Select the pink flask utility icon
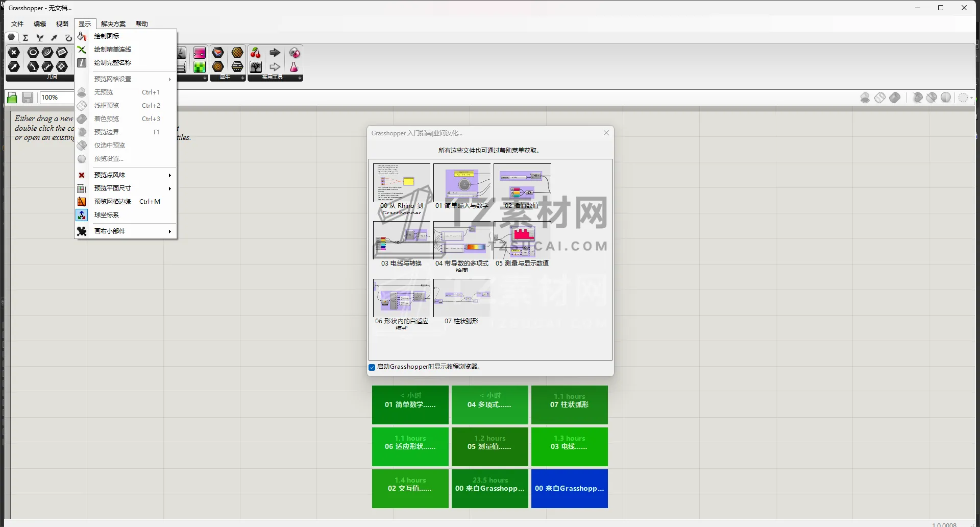This screenshot has width=980, height=527. [x=294, y=67]
